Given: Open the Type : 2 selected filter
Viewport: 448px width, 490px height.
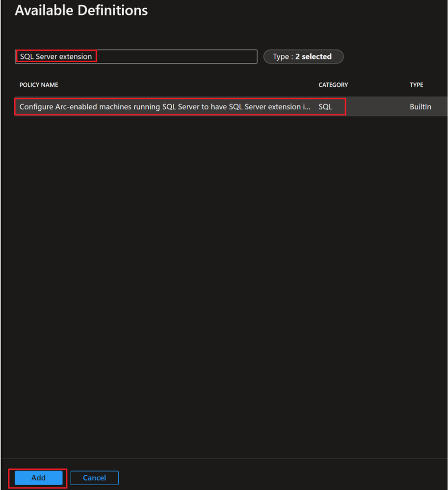Looking at the screenshot, I should click(x=303, y=56).
